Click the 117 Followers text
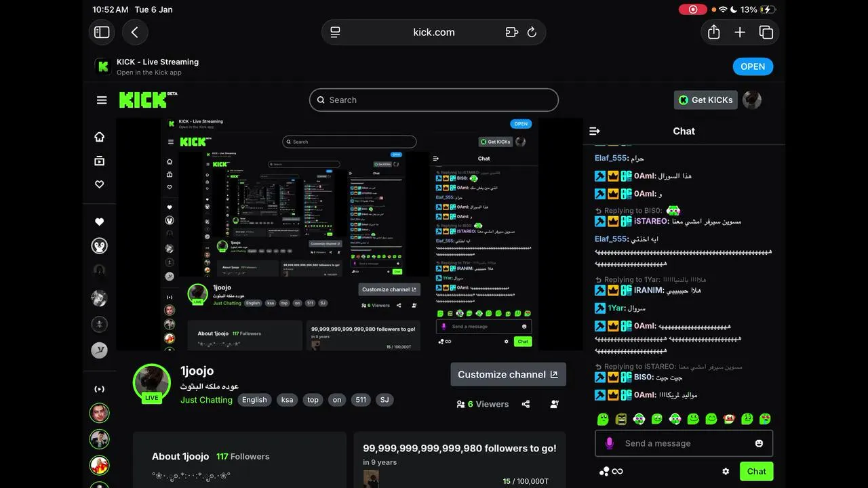Viewport: 868px width, 488px height. pos(243,457)
